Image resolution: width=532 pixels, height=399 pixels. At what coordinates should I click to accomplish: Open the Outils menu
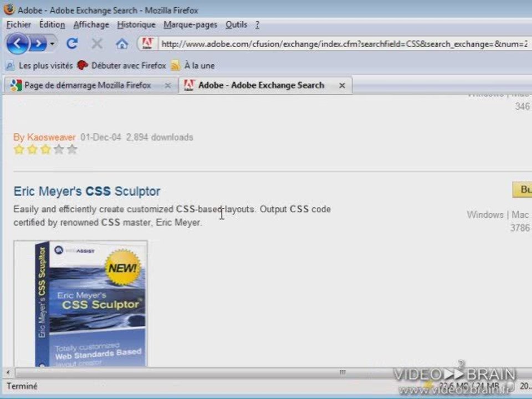pyautogui.click(x=237, y=24)
